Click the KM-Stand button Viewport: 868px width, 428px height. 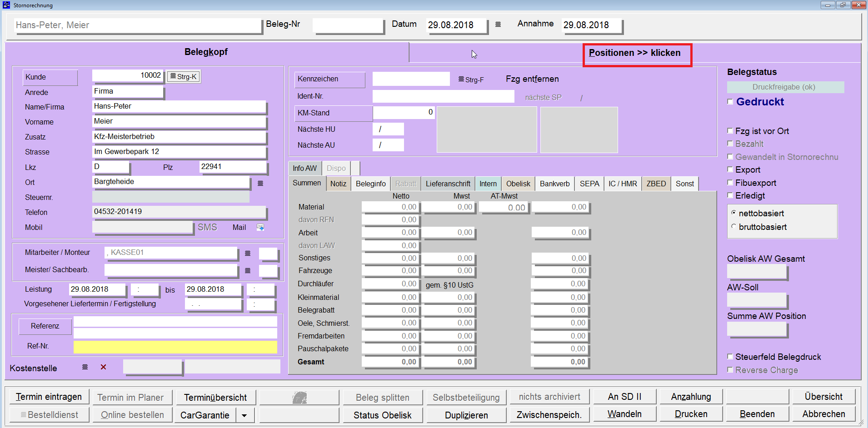[334, 113]
